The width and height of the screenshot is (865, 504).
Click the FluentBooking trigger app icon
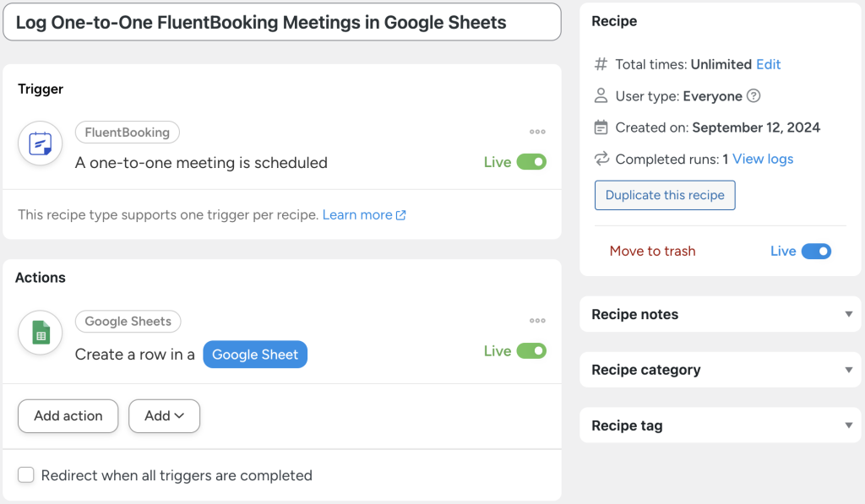point(39,144)
